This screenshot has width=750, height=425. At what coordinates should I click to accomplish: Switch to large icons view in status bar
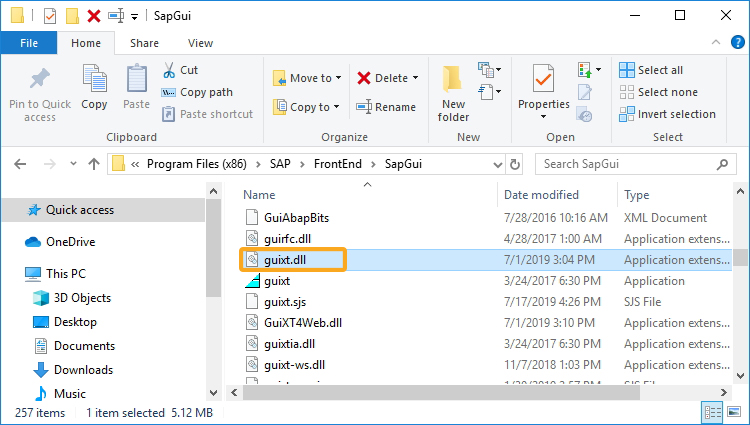point(734,412)
